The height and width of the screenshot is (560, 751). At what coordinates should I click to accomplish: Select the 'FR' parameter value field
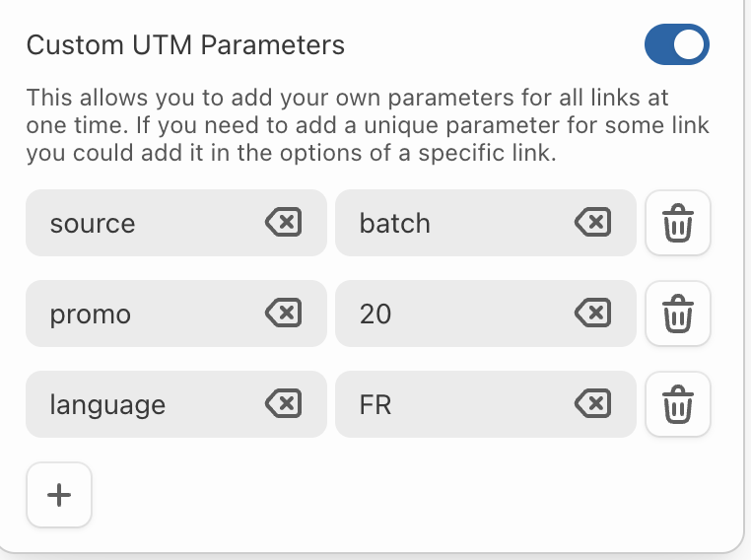click(444, 404)
